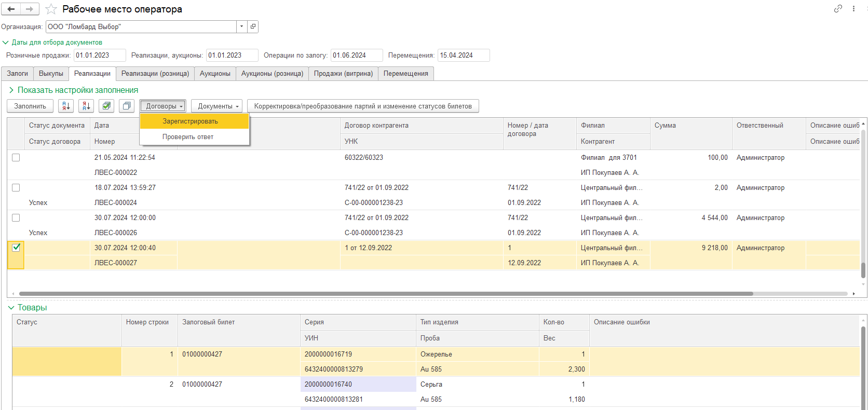Click the Статус документа column header

click(57, 126)
